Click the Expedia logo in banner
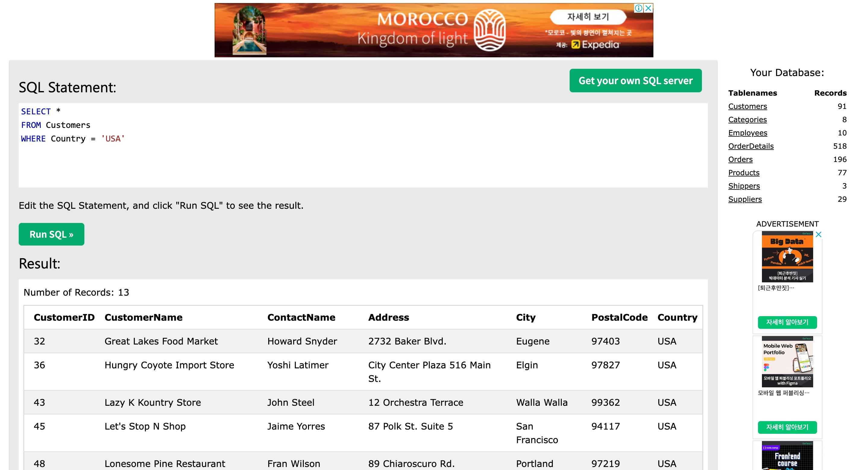The width and height of the screenshot is (868, 470). (x=596, y=45)
